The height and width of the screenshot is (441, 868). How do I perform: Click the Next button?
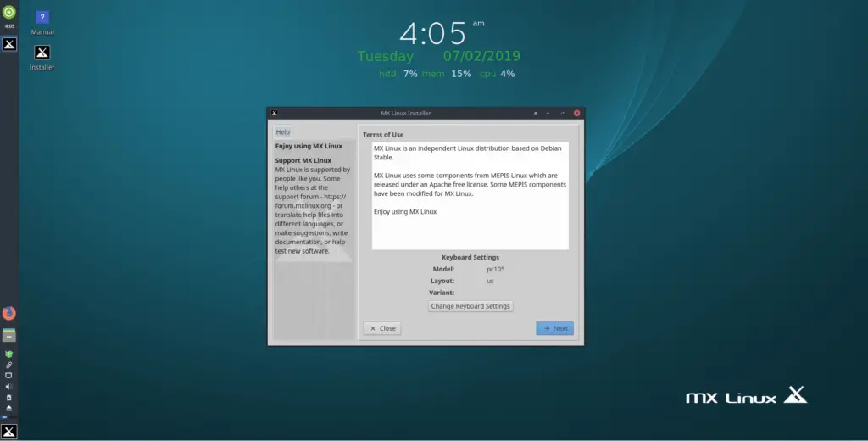coord(554,328)
